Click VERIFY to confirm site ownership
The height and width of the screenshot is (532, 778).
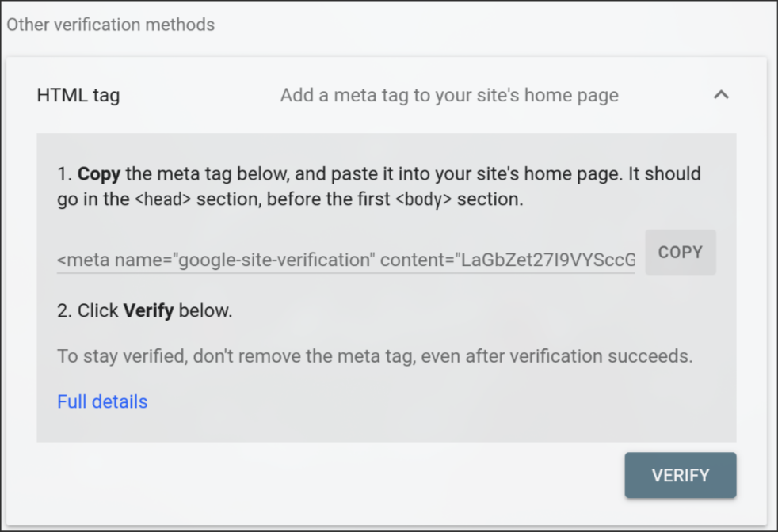tap(680, 475)
